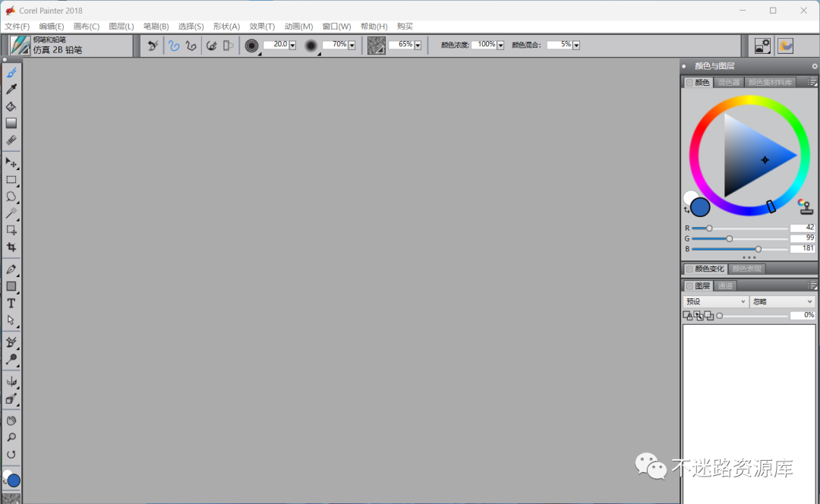Open the 颜色混合 5% dropdown
Image resolution: width=820 pixels, height=504 pixels.
576,46
